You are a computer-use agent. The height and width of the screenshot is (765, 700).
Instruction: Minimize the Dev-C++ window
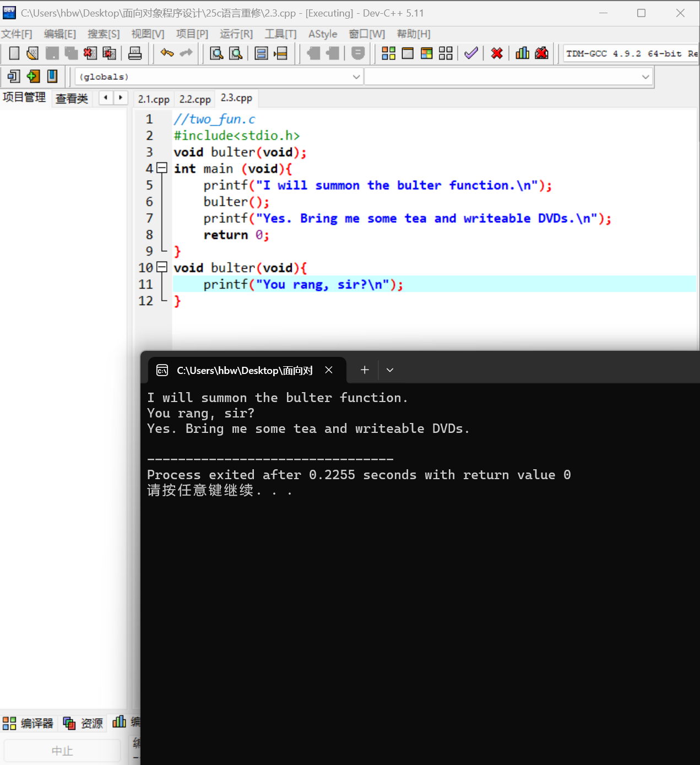[x=603, y=13]
